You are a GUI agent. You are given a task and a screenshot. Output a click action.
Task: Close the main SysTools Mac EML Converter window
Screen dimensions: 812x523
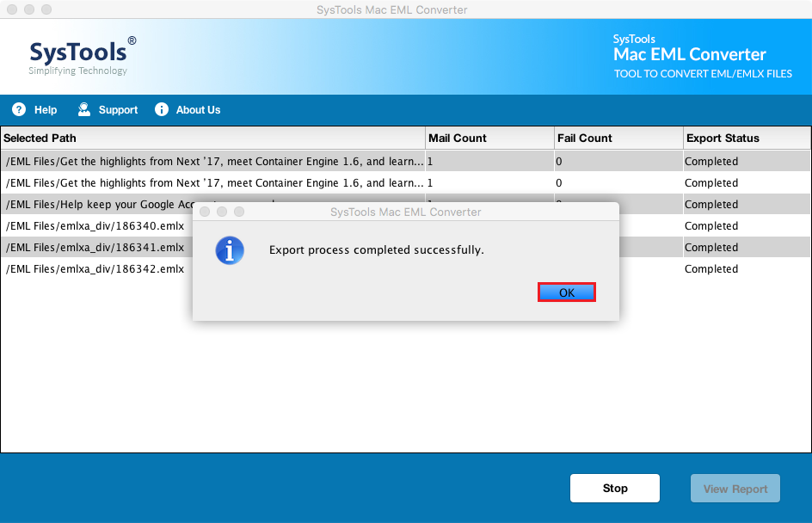(x=12, y=9)
